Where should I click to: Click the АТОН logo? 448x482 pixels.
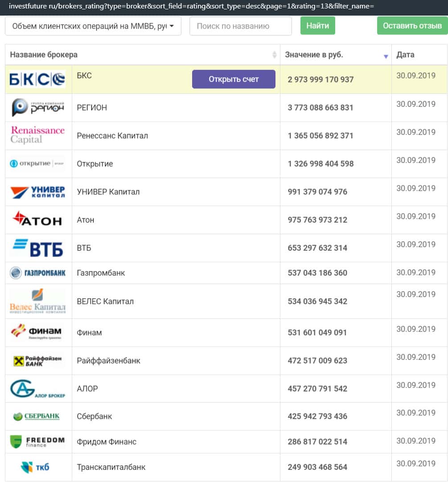click(x=37, y=219)
